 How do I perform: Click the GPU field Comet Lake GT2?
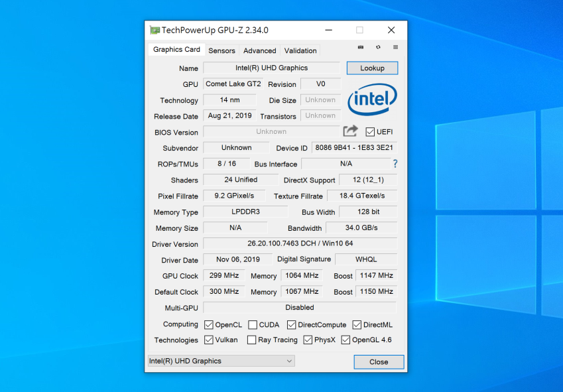tap(233, 84)
